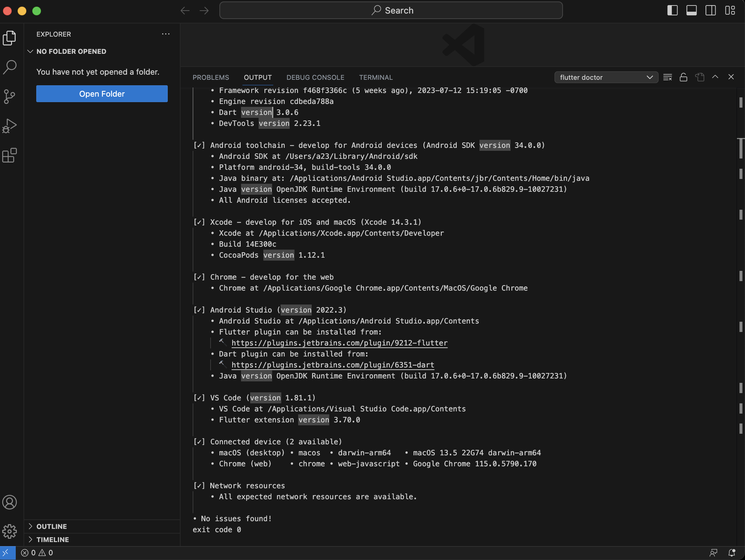The height and width of the screenshot is (560, 745).
Task: Expand the Timeline section
Action: tap(102, 540)
